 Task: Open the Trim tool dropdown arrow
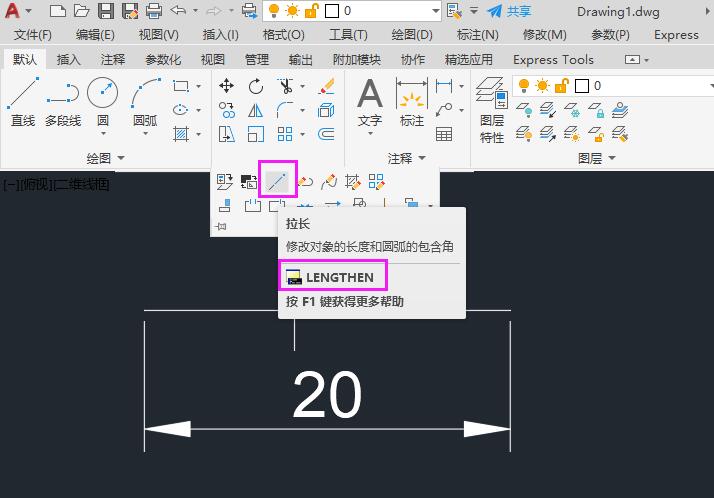click(x=302, y=86)
